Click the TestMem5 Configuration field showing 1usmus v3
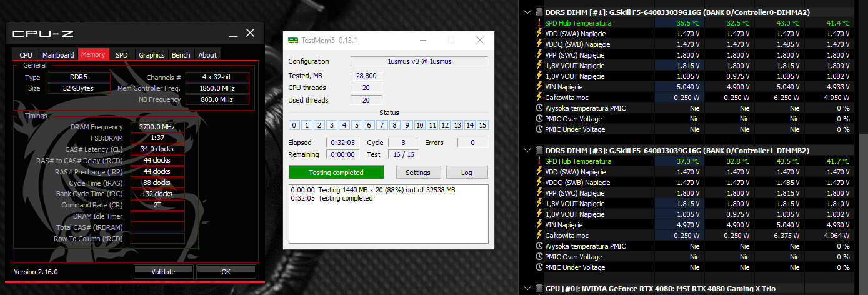The height and width of the screenshot is (295, 868). (x=419, y=61)
